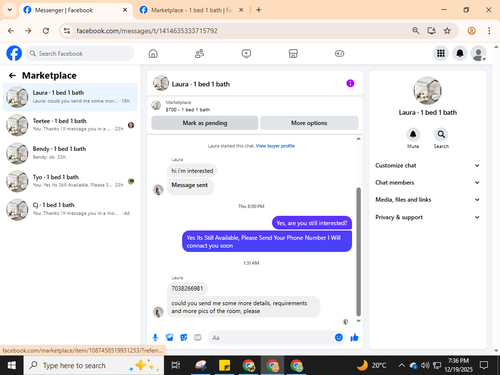This screenshot has width=500, height=375.
Task: Click the chat message scrollbar
Action: point(359,252)
